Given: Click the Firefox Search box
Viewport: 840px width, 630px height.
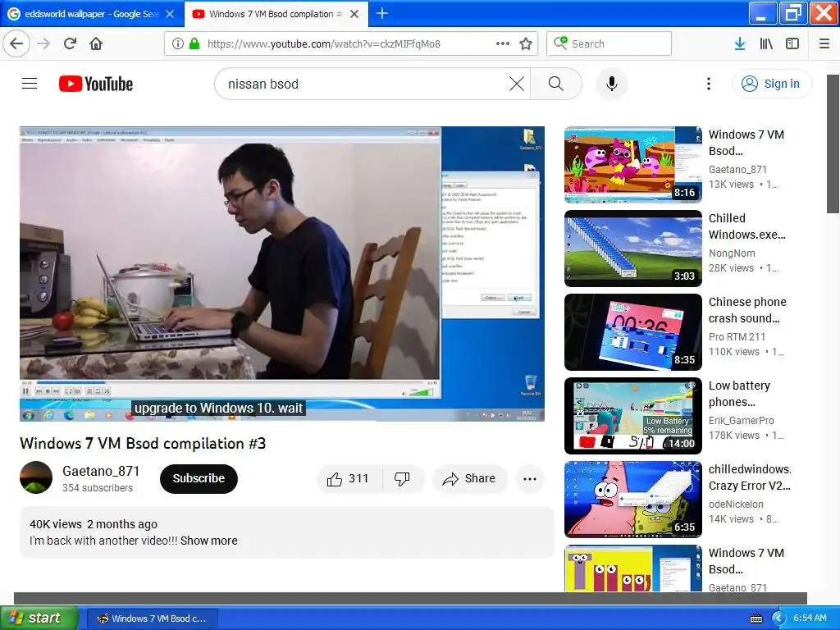Looking at the screenshot, I should [609, 43].
